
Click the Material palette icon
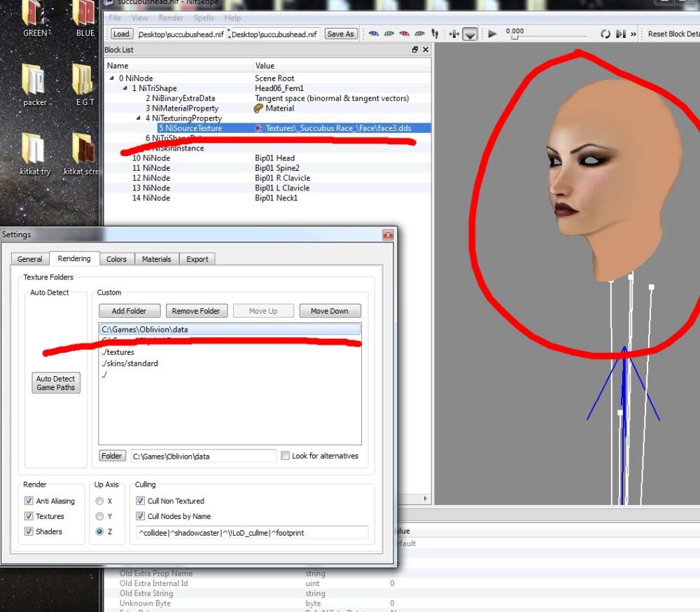coord(258,108)
